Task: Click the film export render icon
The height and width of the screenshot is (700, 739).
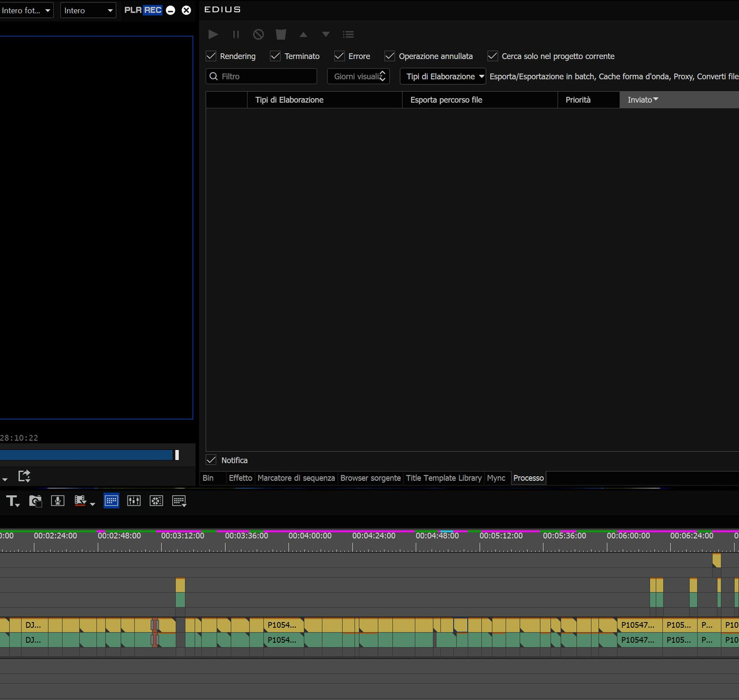Action: click(x=80, y=501)
